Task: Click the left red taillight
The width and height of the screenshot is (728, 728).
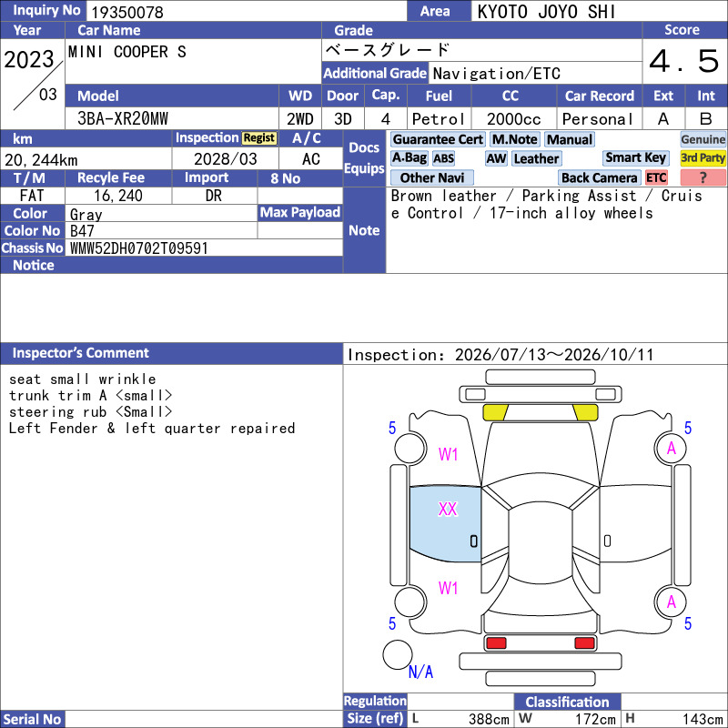Action: pyautogui.click(x=496, y=643)
